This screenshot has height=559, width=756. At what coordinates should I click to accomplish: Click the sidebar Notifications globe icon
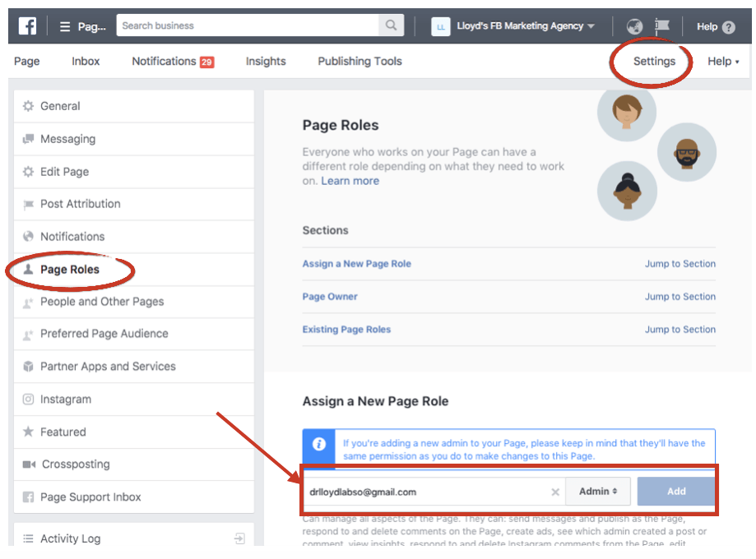coord(29,237)
